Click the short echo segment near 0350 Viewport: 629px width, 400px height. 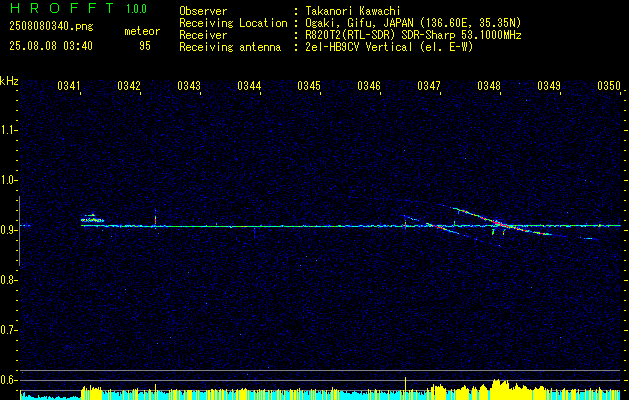[588, 238]
